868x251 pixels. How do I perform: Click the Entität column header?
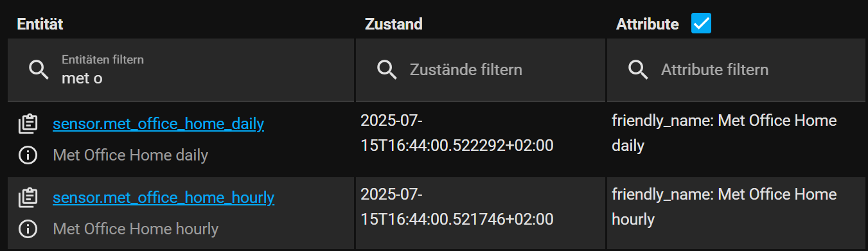[40, 24]
